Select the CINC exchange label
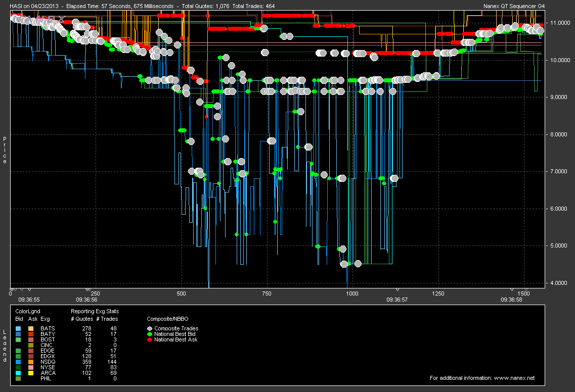The height and width of the screenshot is (392, 575). [x=47, y=345]
